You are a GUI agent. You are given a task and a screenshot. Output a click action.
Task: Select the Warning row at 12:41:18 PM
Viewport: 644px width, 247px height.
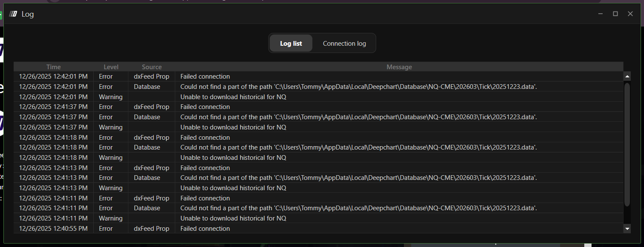tap(110, 158)
